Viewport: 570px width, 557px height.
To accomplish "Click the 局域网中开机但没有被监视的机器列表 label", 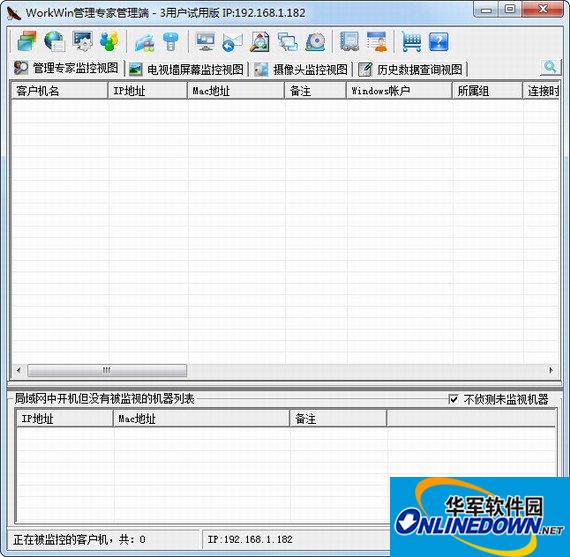I will pos(104,399).
